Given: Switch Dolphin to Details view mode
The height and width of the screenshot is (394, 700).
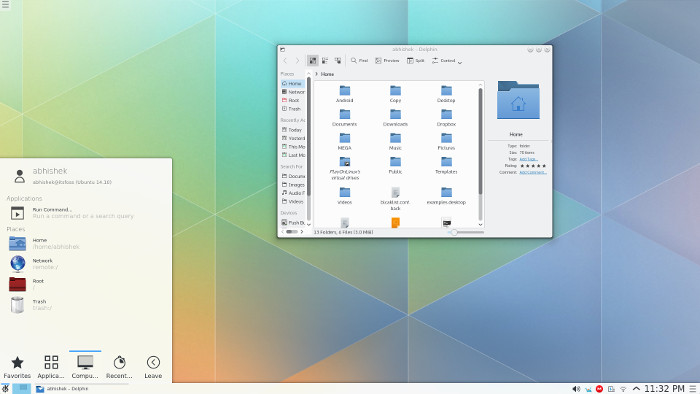Looking at the screenshot, I should (x=338, y=61).
